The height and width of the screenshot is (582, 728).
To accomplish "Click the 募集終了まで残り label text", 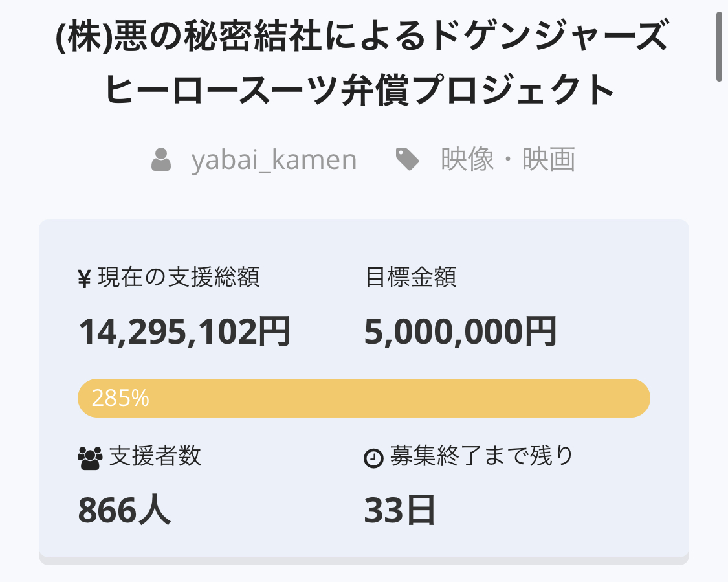I will pyautogui.click(x=481, y=456).
